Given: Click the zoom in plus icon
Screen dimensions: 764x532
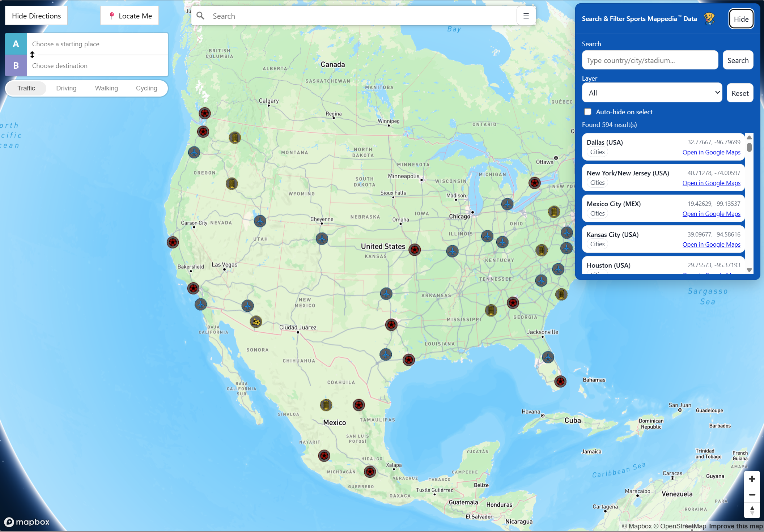Looking at the screenshot, I should 752,479.
